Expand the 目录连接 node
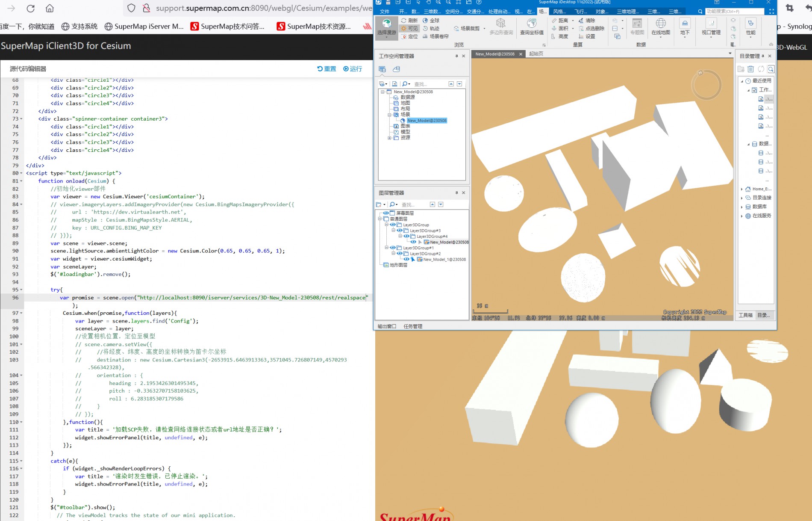812x521 pixels. click(742, 198)
